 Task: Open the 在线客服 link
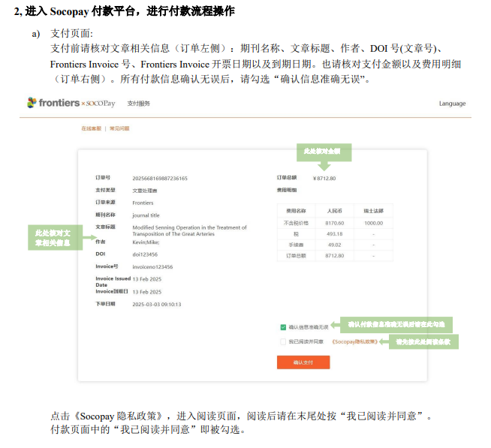point(91,128)
